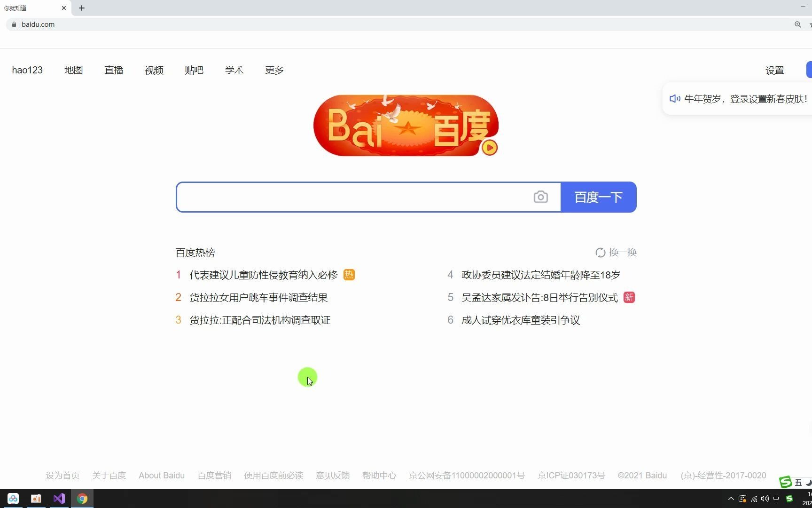Expand 更多 navigation menu
Viewport: 812px width, 508px height.
click(x=274, y=70)
